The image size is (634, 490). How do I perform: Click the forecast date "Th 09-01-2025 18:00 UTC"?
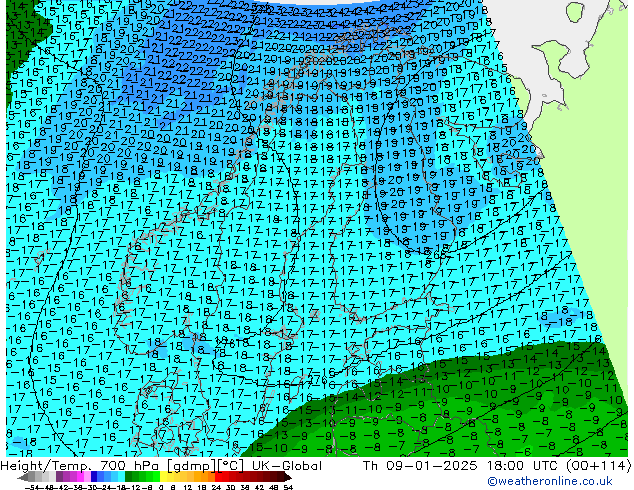460,466
